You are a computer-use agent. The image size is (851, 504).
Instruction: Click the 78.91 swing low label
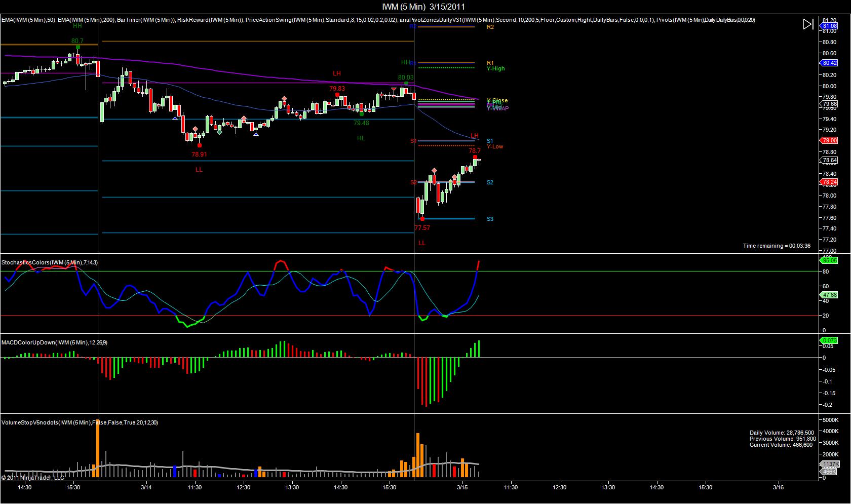(x=199, y=154)
